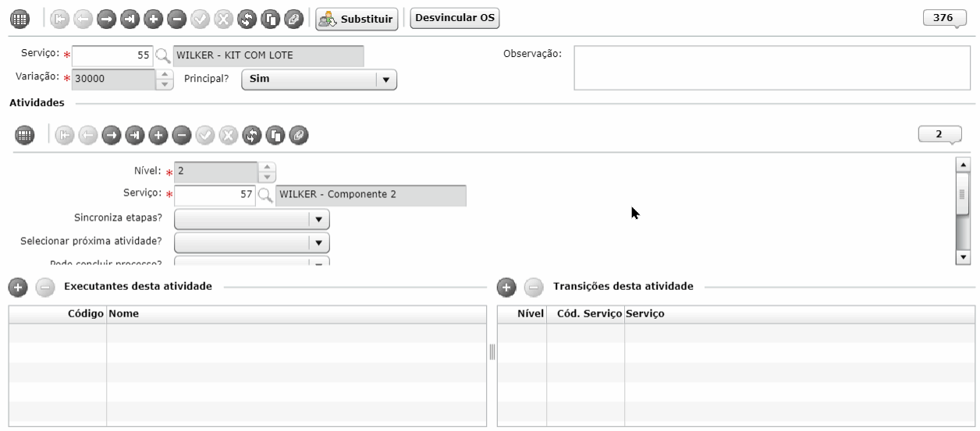Cancel changes with top toolbar X
This screenshot has width=980, height=431.
pyautogui.click(x=224, y=18)
